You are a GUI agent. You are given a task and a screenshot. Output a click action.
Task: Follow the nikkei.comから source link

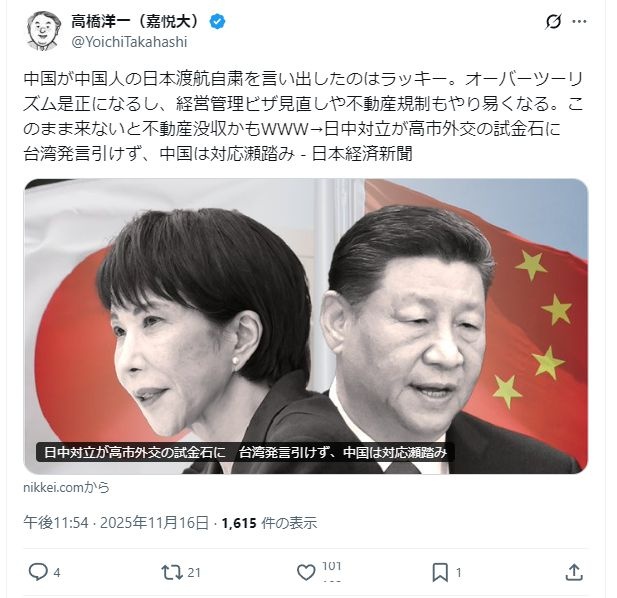click(x=67, y=487)
